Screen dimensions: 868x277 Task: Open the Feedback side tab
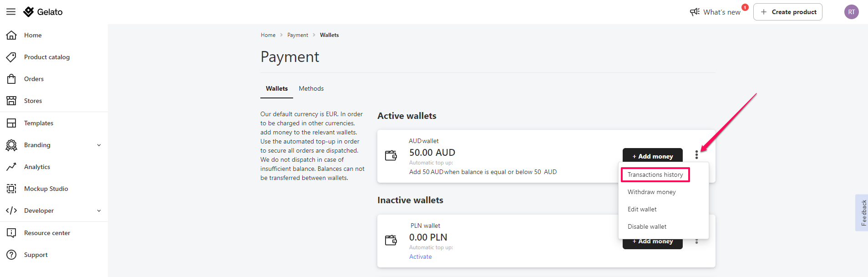click(x=862, y=213)
